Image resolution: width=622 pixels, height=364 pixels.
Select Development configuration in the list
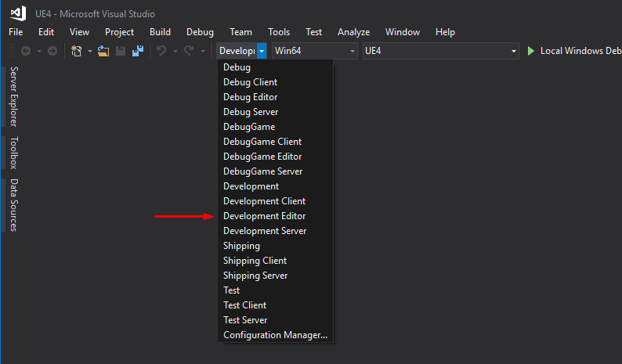(275, 186)
